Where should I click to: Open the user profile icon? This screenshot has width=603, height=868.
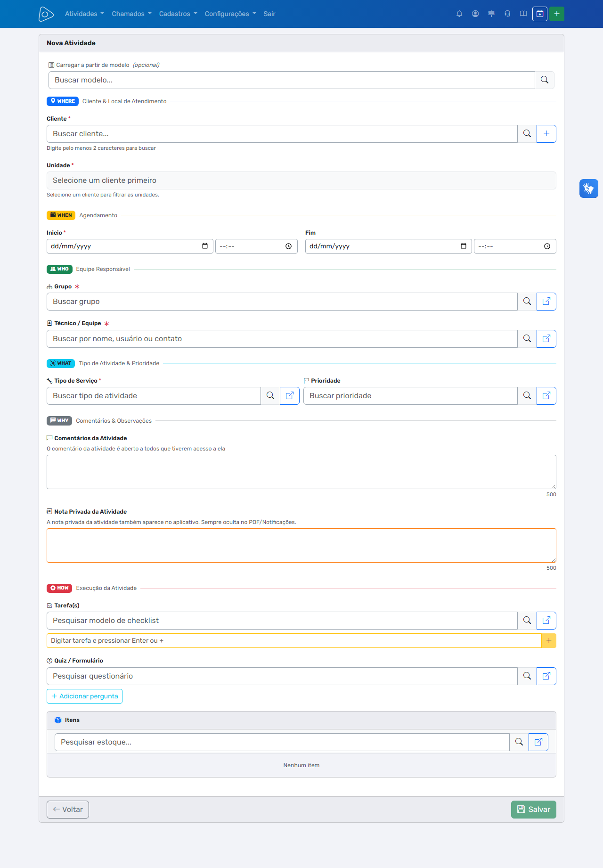point(475,14)
